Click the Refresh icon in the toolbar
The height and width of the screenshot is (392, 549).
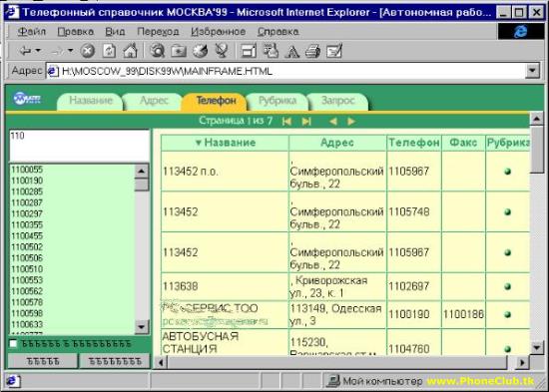(109, 51)
